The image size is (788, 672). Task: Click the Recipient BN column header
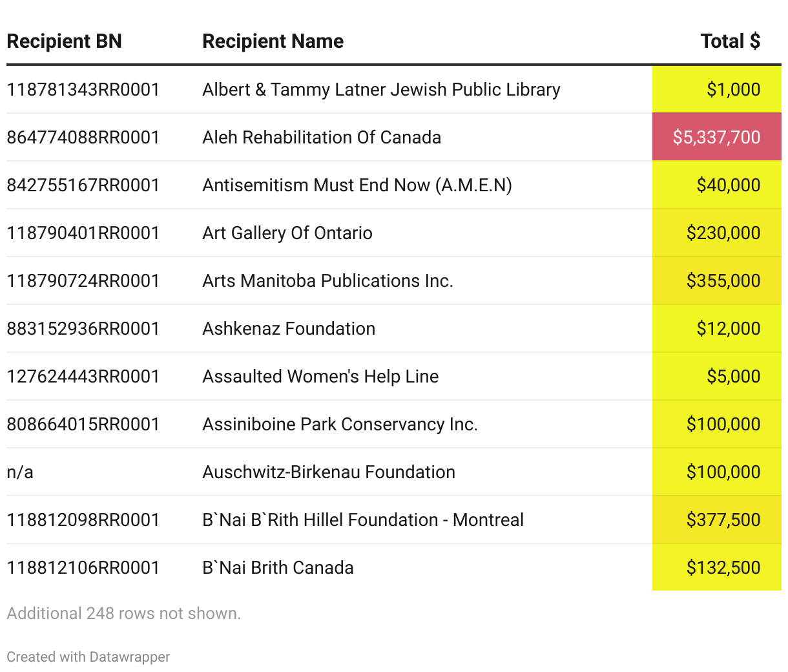(x=64, y=41)
